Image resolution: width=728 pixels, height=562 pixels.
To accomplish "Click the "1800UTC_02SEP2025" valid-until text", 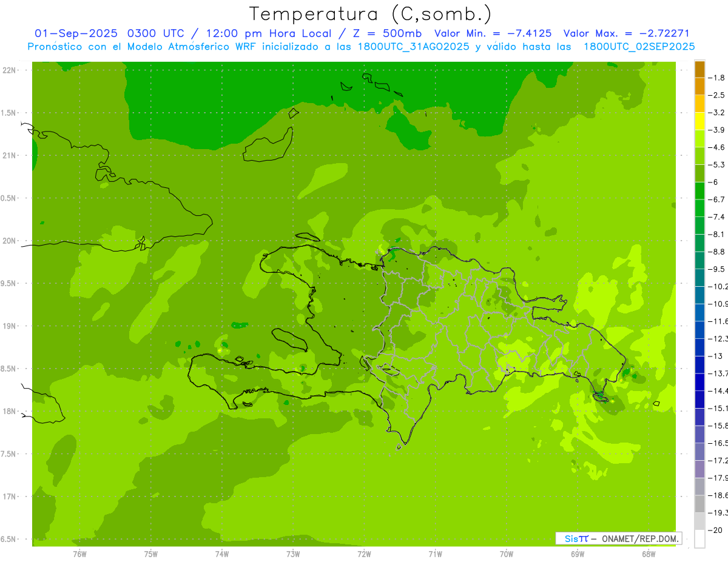I will coord(639,47).
